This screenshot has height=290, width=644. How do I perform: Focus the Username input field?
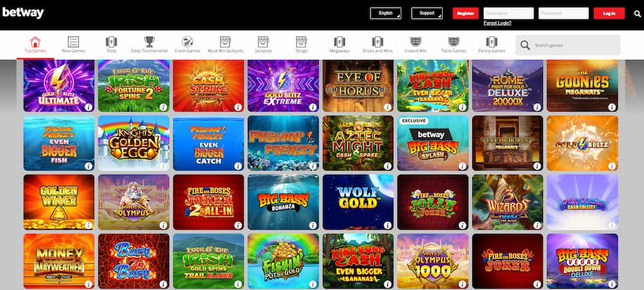[x=508, y=13]
